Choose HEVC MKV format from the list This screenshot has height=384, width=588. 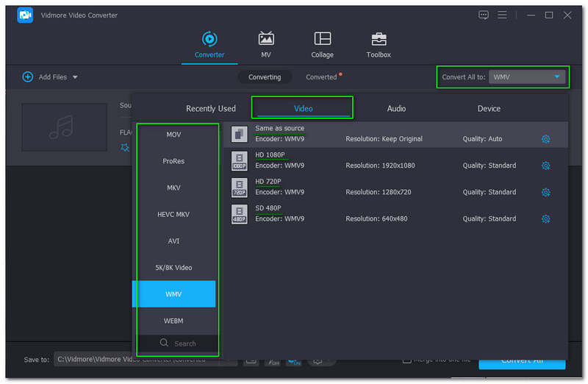pyautogui.click(x=173, y=214)
